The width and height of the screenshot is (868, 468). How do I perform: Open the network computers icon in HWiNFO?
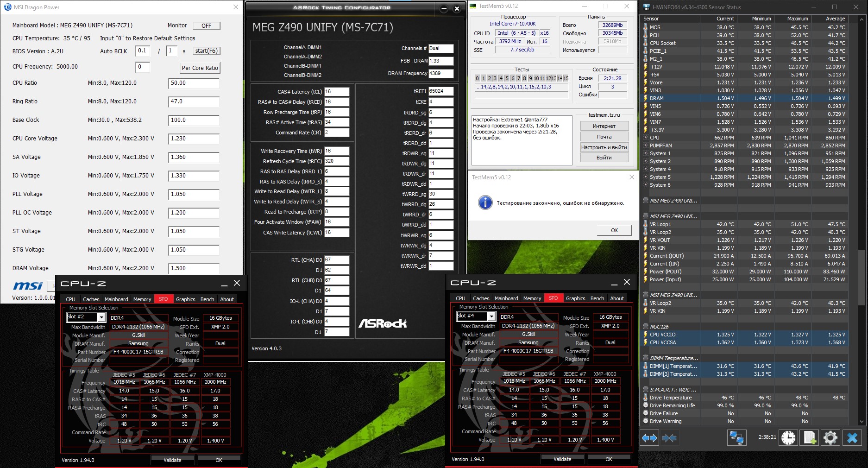(736, 438)
